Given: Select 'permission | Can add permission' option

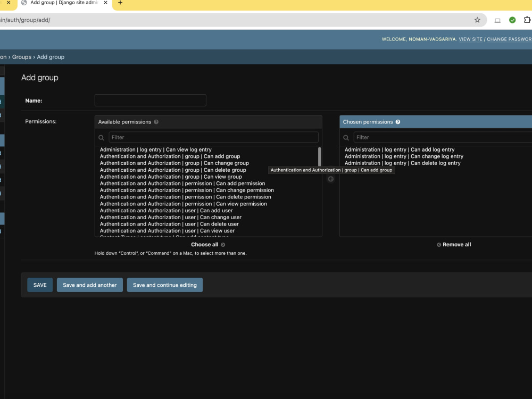Looking at the screenshot, I should coord(182,184).
